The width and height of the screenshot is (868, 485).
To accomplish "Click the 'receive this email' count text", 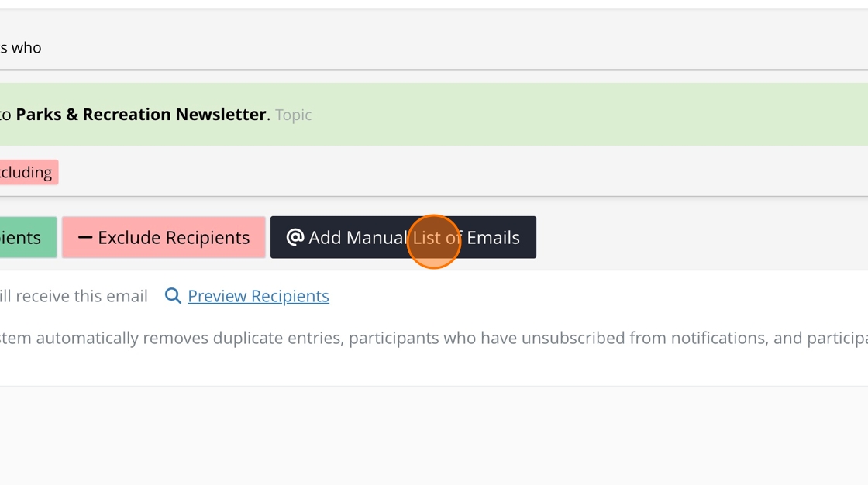I will pyautogui.click(x=74, y=296).
